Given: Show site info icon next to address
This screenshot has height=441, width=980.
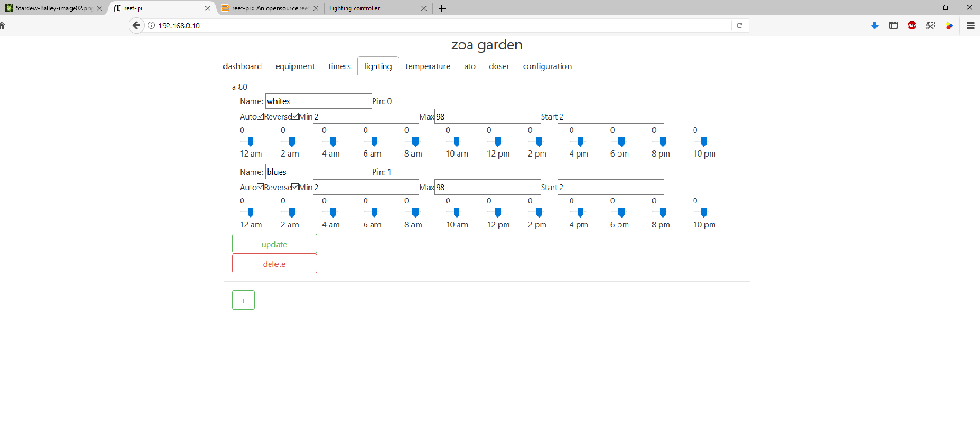Looking at the screenshot, I should (x=151, y=25).
